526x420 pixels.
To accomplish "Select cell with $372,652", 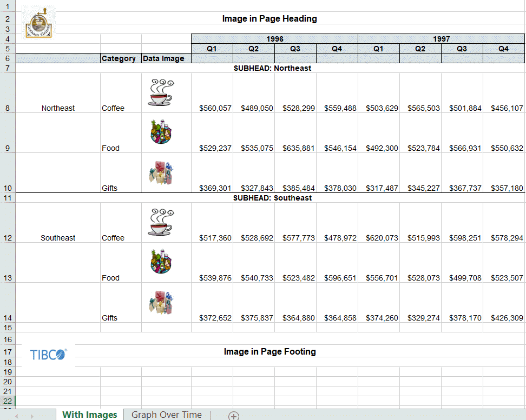I will 212,302.
